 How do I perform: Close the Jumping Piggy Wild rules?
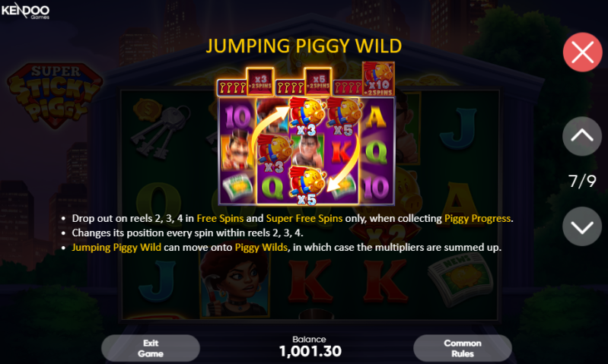tap(582, 52)
